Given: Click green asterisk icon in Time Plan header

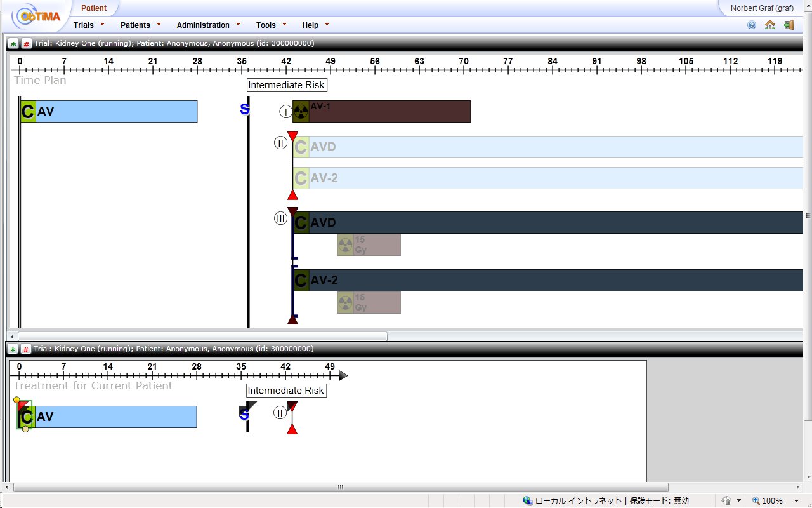Looking at the screenshot, I should coord(13,44).
